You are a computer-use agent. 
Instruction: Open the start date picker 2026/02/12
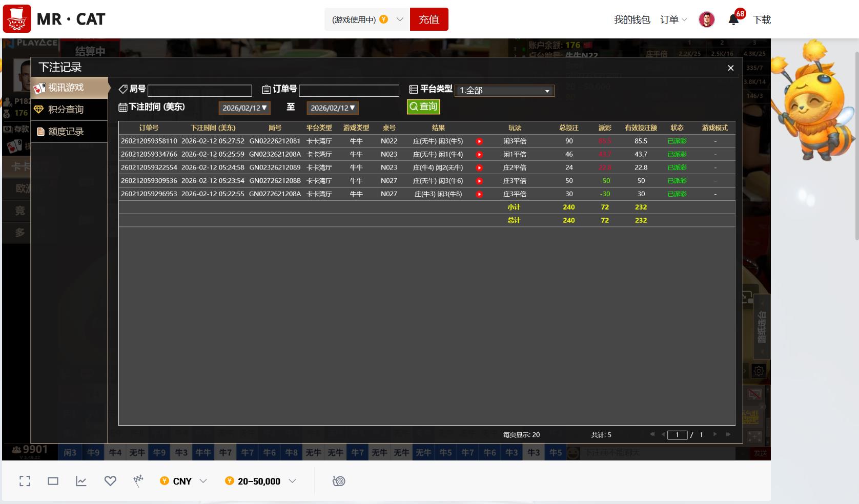[x=244, y=108]
